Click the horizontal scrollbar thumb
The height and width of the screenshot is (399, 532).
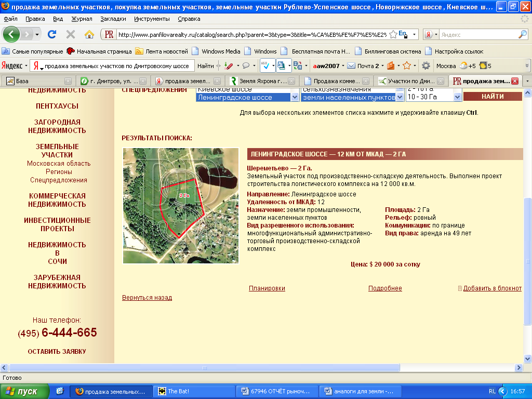click(x=204, y=367)
